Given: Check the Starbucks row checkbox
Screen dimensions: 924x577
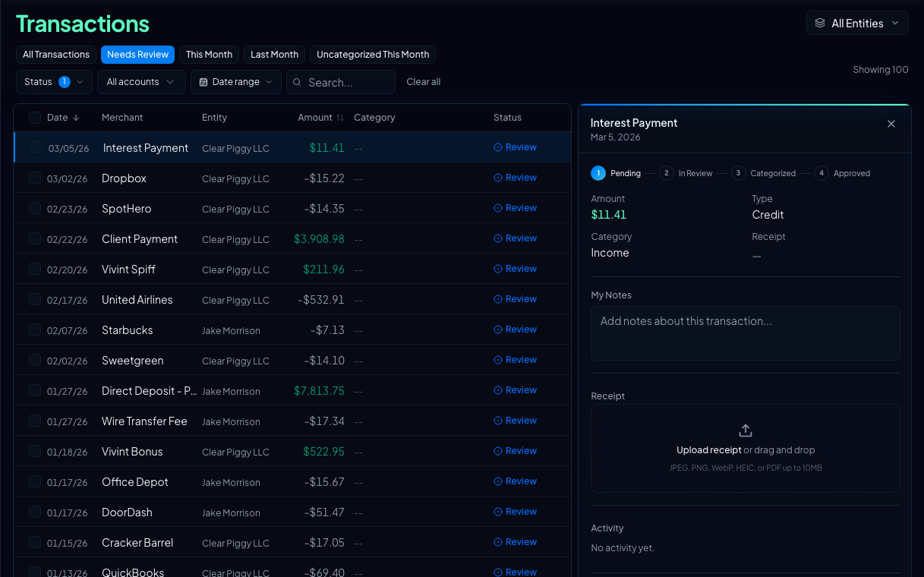Looking at the screenshot, I should tap(35, 330).
